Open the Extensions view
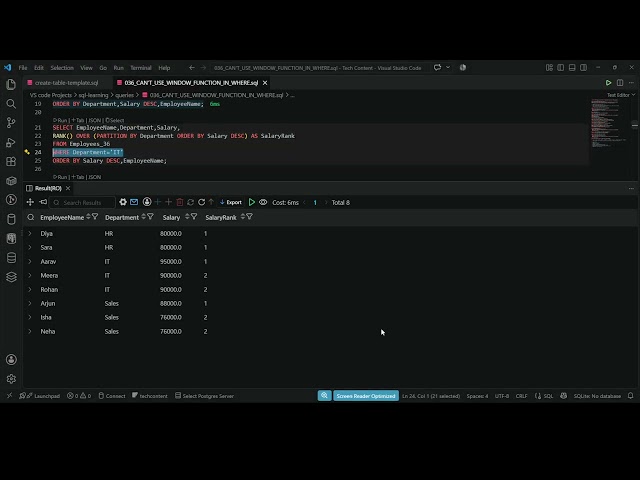 11,161
